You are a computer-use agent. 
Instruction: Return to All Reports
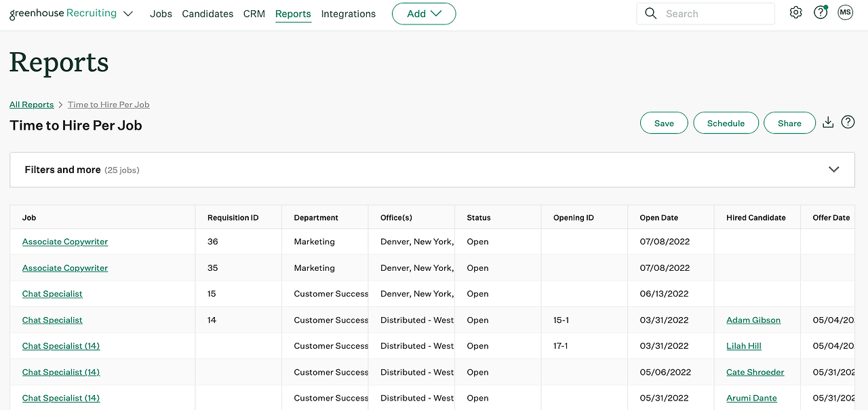(x=31, y=104)
